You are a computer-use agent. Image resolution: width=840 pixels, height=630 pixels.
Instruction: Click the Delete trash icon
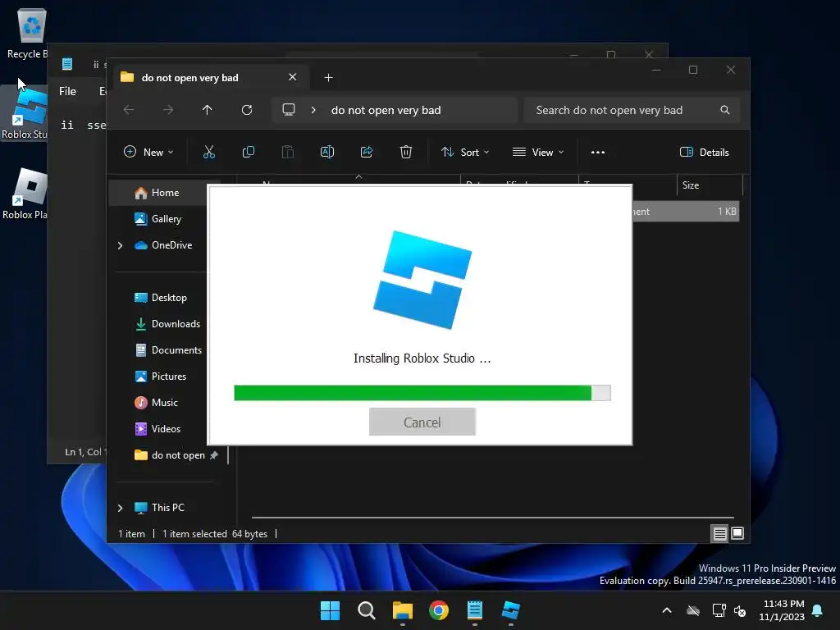click(x=406, y=152)
